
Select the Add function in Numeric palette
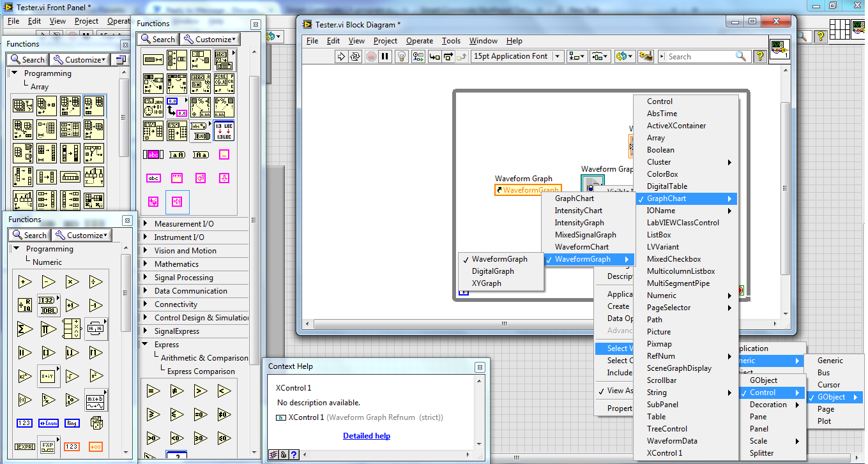tap(25, 281)
